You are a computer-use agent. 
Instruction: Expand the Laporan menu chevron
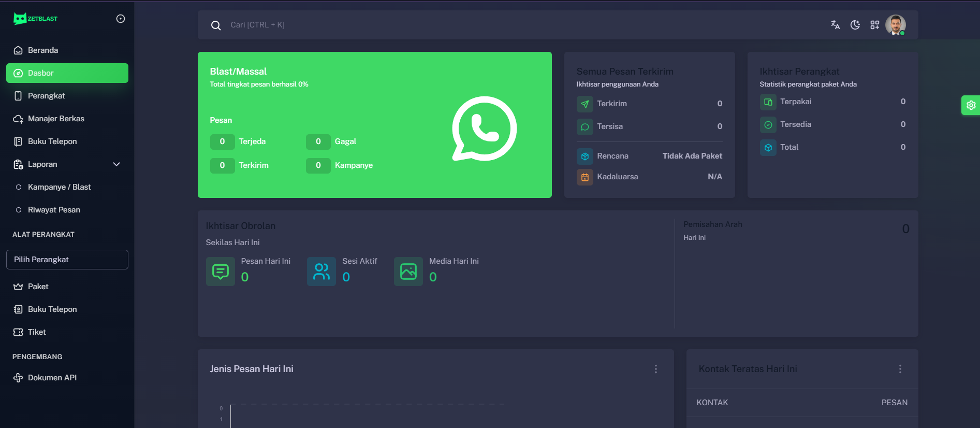[116, 164]
